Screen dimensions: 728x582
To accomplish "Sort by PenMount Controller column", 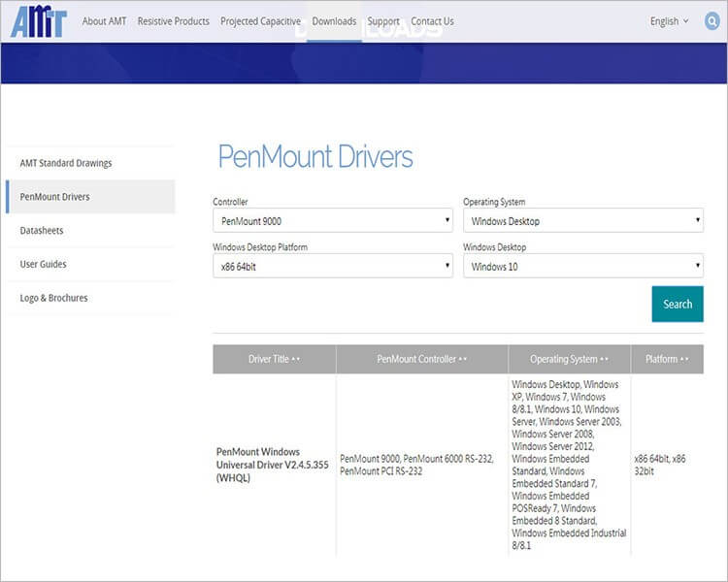I will (421, 359).
